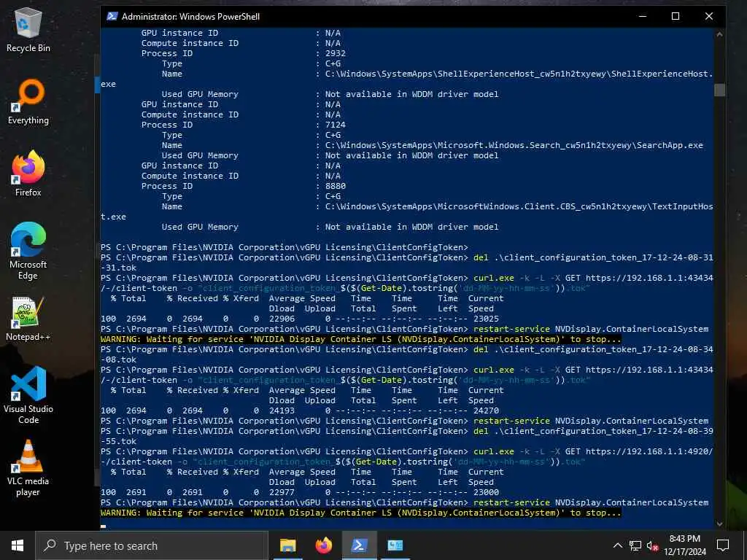The image size is (747, 560).
Task: Select the PowerShell taskbar button
Action: 359,545
